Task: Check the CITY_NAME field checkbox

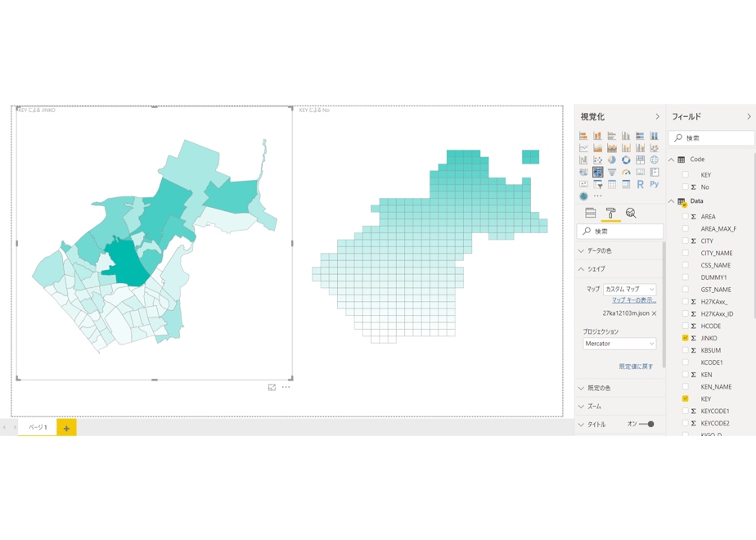Action: (x=685, y=253)
